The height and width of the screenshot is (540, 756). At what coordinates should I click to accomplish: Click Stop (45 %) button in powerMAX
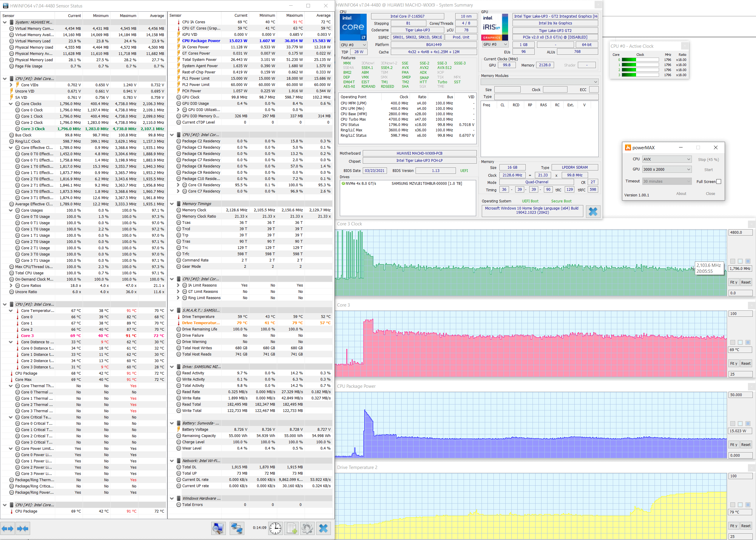pyautogui.click(x=708, y=160)
